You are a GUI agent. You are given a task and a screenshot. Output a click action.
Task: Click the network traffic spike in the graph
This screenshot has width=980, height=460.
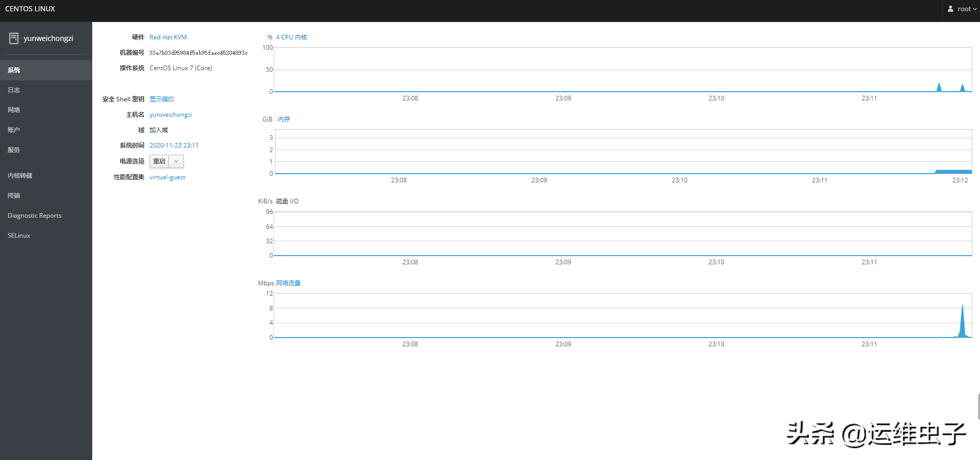[963, 323]
